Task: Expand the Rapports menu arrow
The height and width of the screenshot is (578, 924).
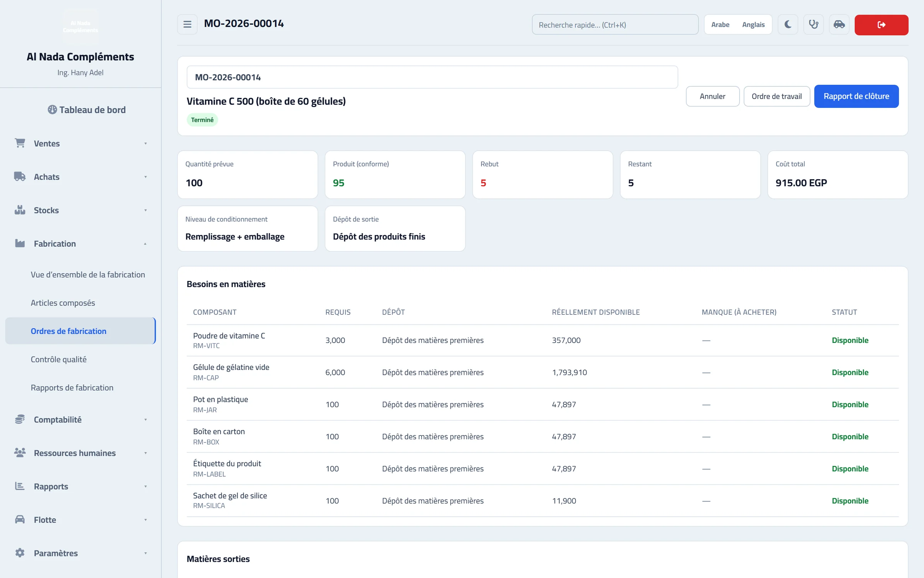Action: point(146,487)
